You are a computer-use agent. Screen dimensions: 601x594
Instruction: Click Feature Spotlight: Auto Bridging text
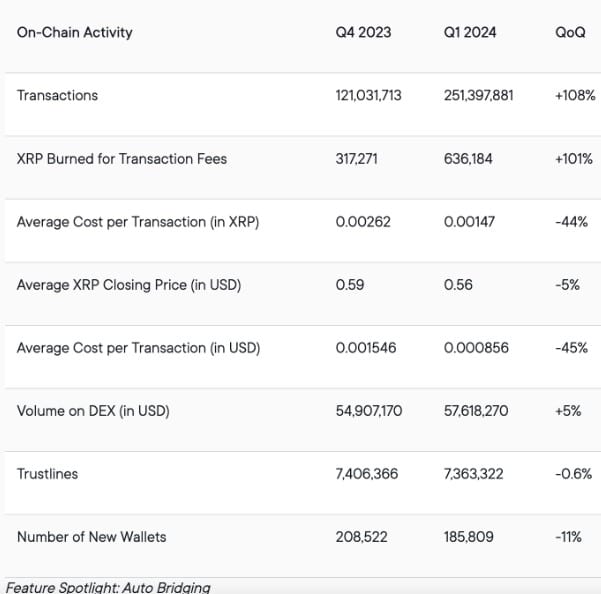point(108,587)
